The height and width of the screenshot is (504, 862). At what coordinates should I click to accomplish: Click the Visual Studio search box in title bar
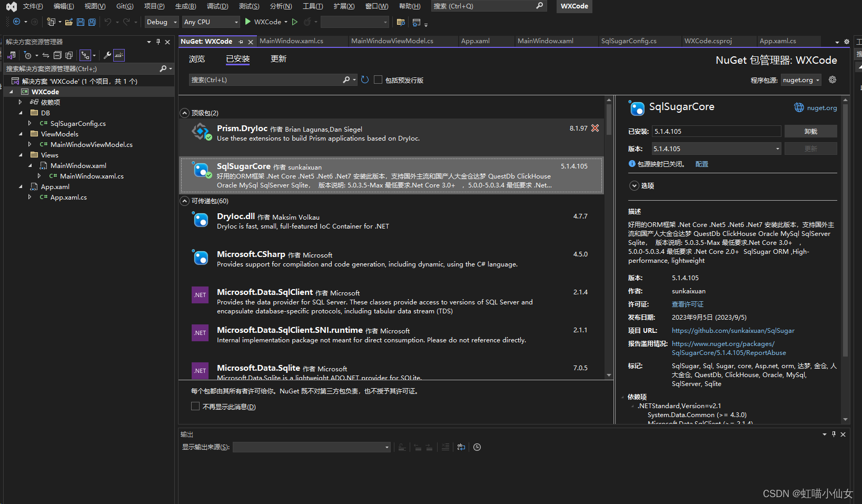coord(488,6)
